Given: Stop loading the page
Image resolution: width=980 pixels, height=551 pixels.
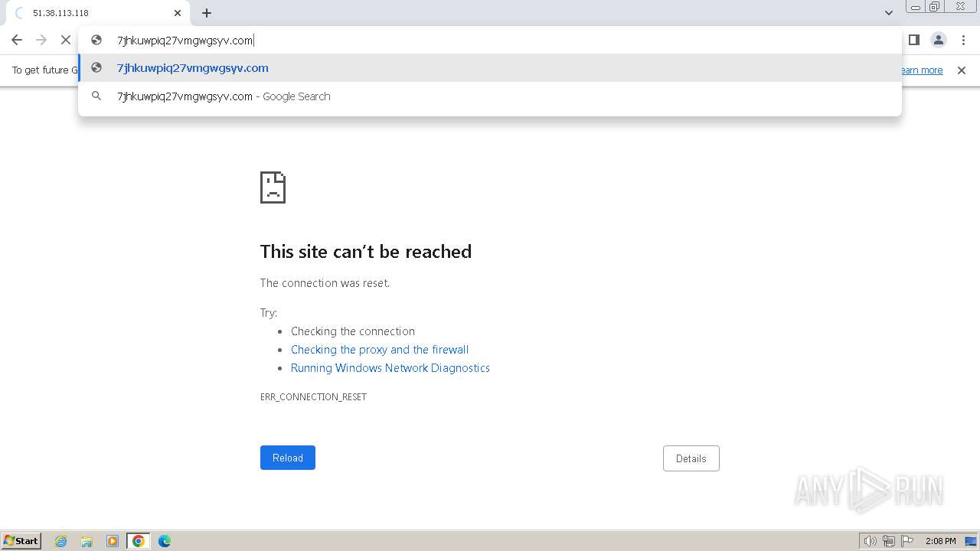Looking at the screenshot, I should [x=66, y=40].
